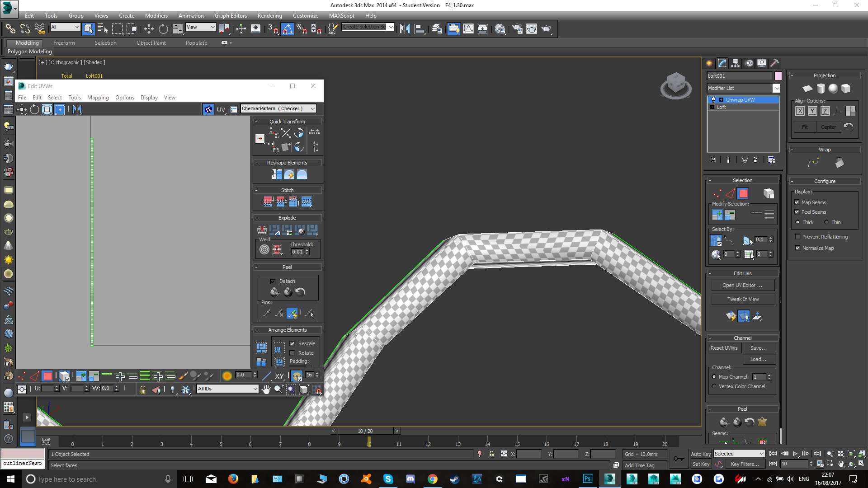The height and width of the screenshot is (488, 868).
Task: Click the Loft001 object color swatch
Action: pos(778,76)
